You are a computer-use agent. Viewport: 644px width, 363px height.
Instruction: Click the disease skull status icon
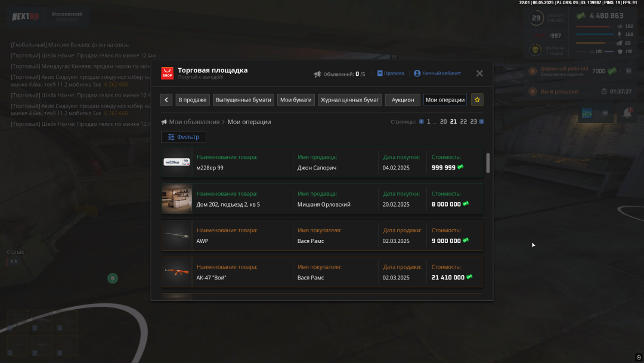pos(535,50)
